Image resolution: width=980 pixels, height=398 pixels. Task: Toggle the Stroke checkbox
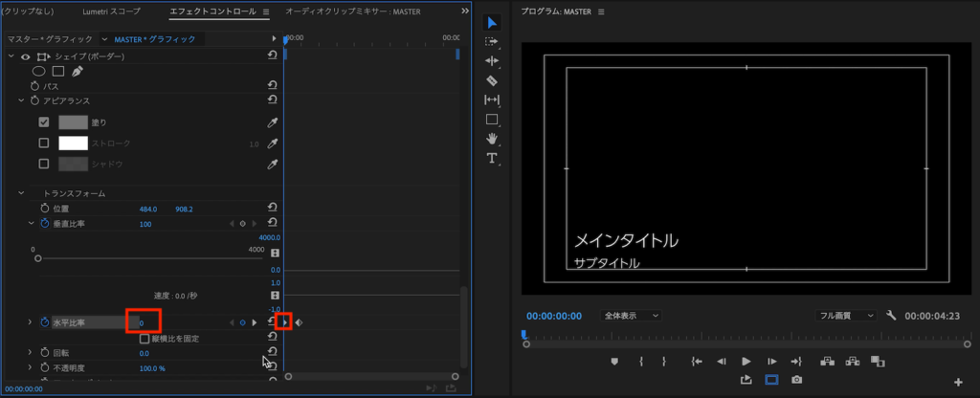click(44, 144)
